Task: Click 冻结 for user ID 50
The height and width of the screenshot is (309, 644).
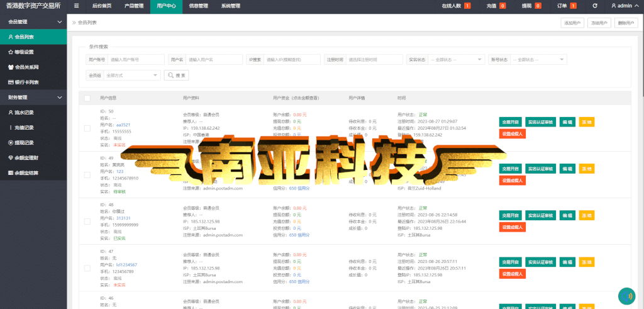Action: click(587, 122)
